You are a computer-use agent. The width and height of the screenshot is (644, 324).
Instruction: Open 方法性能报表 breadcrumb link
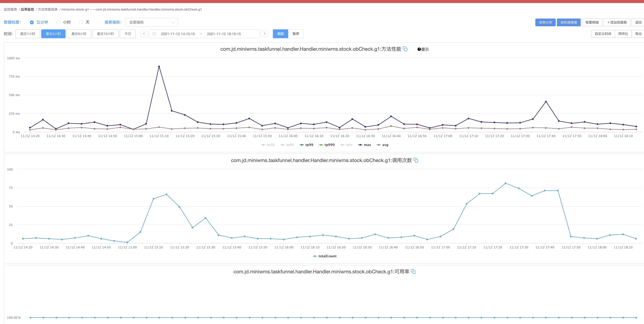(48, 9)
